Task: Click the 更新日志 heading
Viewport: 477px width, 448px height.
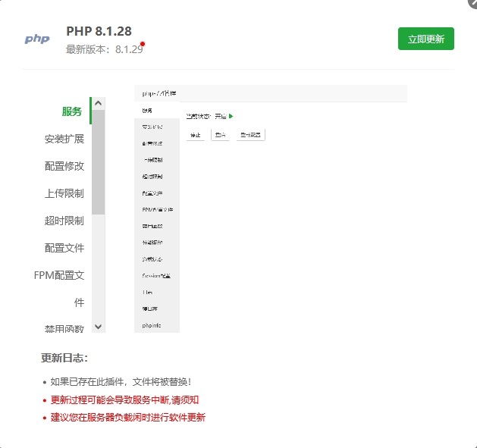Action: point(64,358)
